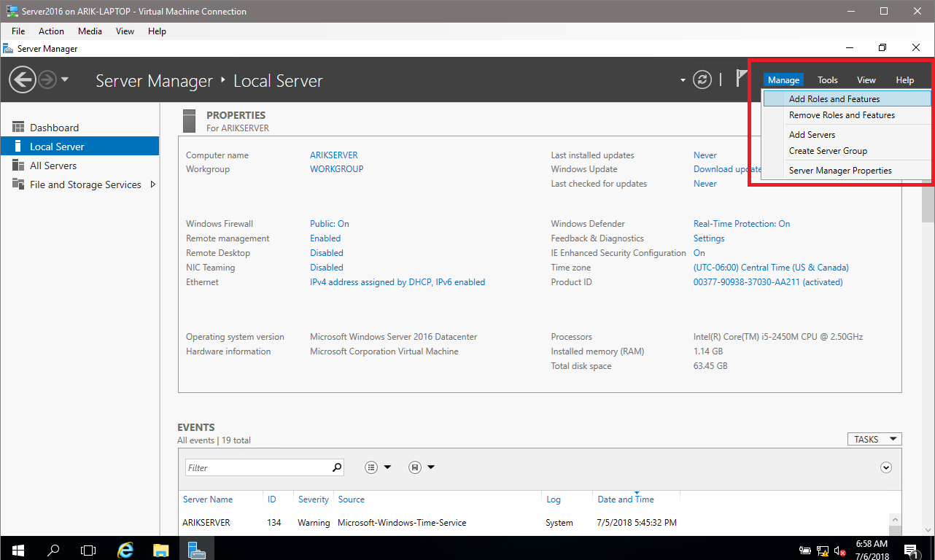Screen dimensions: 935x560
Task: Select Local Server in sidebar
Action: pyautogui.click(x=79, y=147)
